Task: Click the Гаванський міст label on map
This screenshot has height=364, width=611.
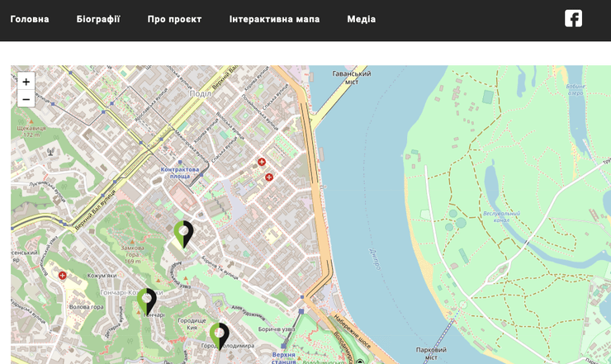Action: 351,77
